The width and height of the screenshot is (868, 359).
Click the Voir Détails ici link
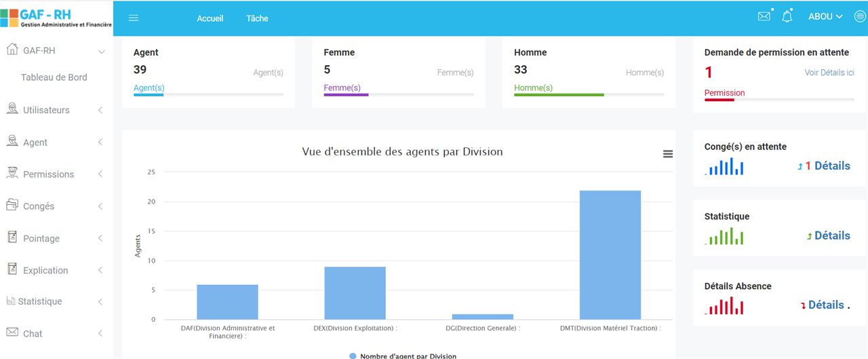[829, 73]
